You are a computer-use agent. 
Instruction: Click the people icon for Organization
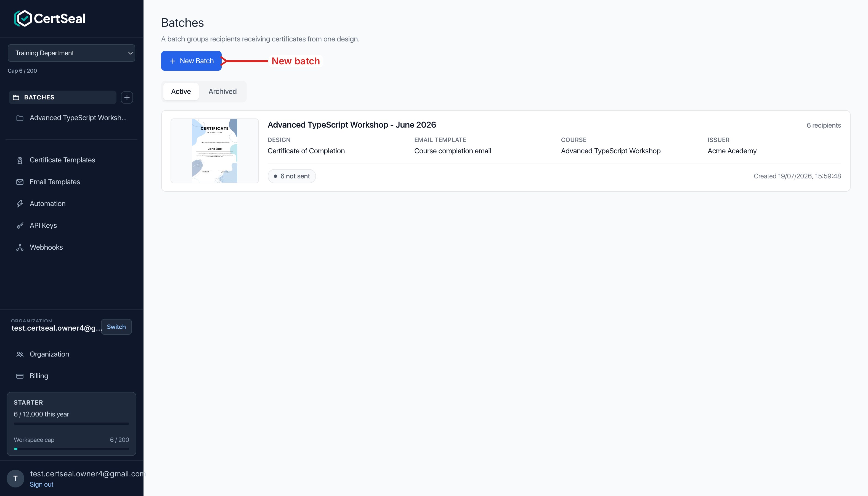click(x=20, y=354)
